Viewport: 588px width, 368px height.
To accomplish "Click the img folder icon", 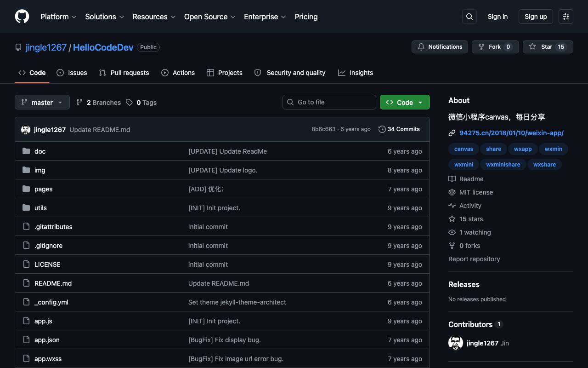I will 26,170.
